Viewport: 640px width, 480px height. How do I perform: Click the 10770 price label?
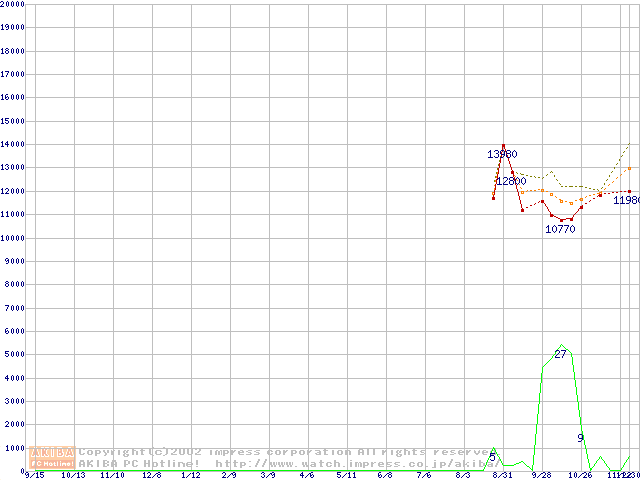[x=560, y=229]
